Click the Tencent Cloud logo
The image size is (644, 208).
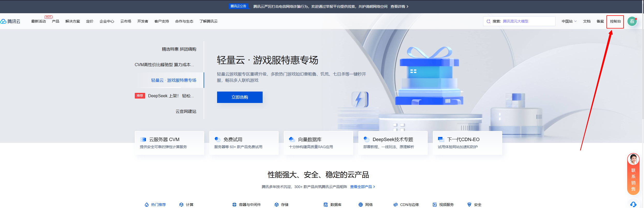pos(10,21)
